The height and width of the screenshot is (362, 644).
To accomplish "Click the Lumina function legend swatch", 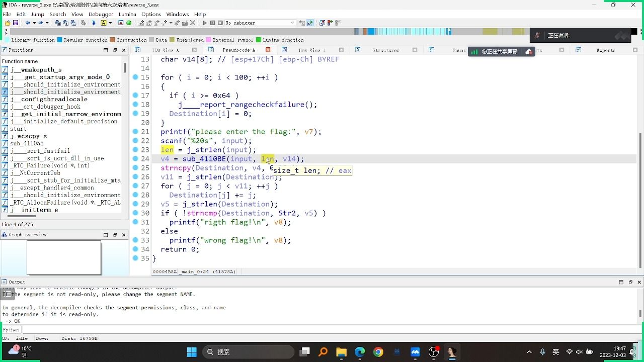I will point(259,40).
